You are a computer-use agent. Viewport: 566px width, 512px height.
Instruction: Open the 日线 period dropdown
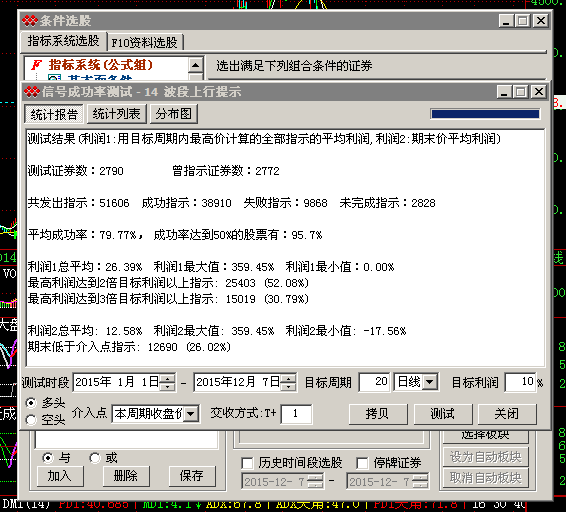point(430,382)
